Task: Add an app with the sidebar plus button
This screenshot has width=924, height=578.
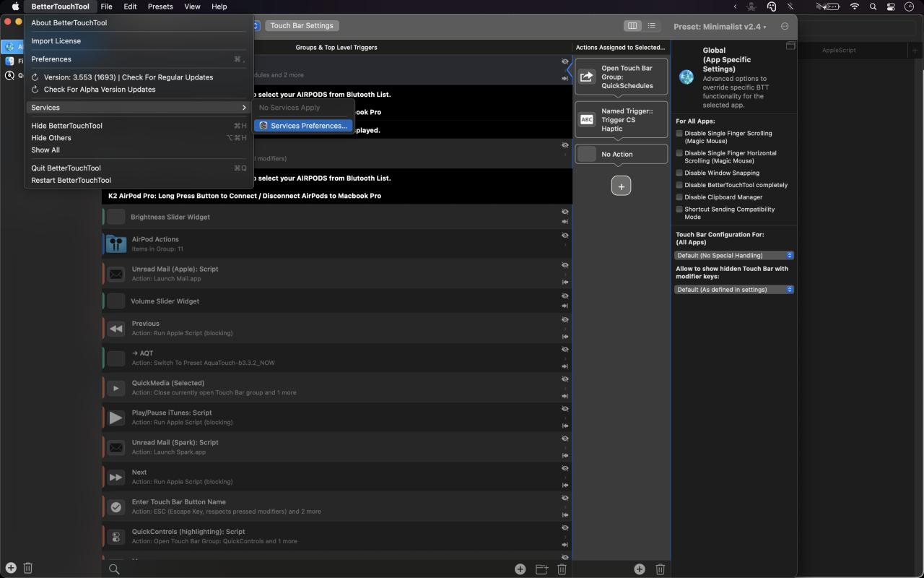Action: click(x=11, y=568)
